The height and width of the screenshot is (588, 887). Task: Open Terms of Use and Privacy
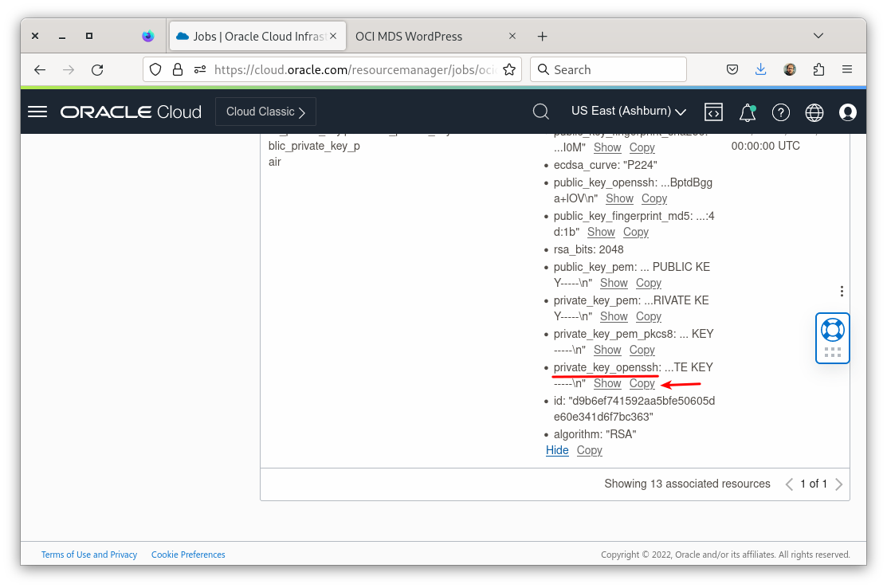[x=88, y=555]
